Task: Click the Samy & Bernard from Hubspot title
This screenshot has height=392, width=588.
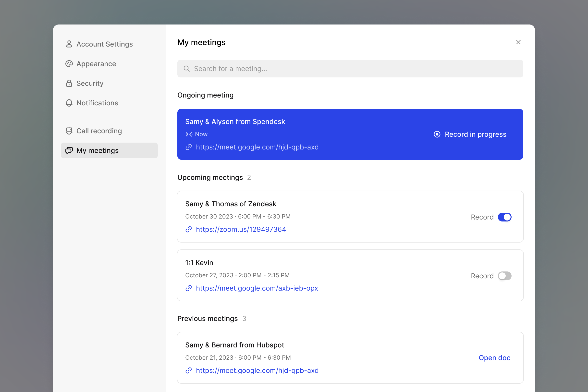Action: (x=235, y=345)
